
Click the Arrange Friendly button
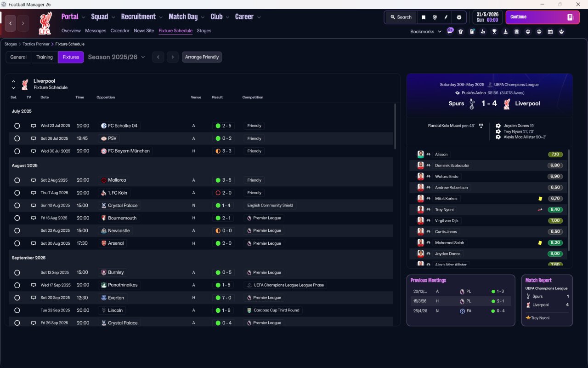[202, 57]
